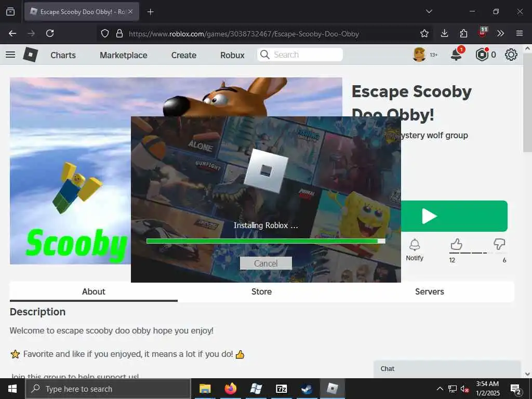Open the network tray icon
The width and height of the screenshot is (532, 399).
453,389
